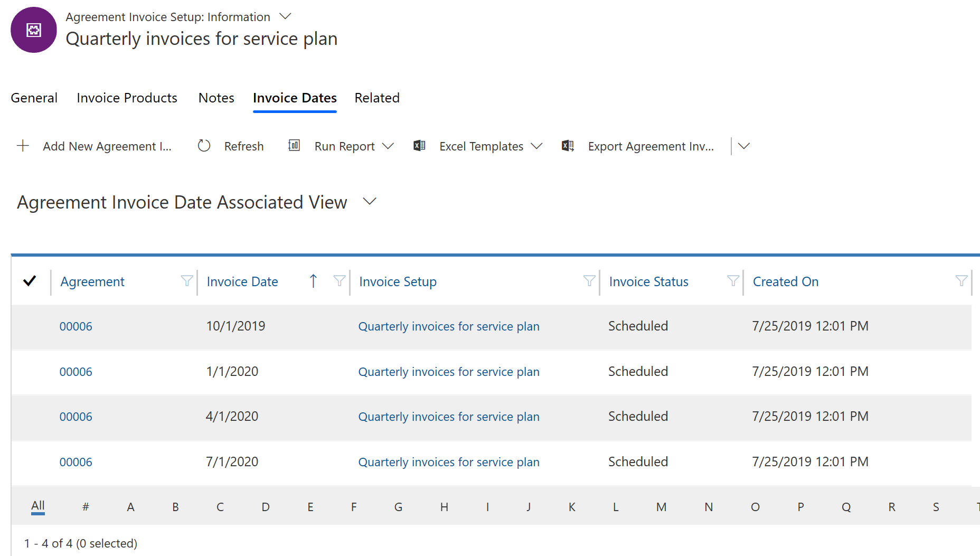This screenshot has height=556, width=980.
Task: Open Quarterly invoices link in 4/1/2020 row
Action: pos(449,417)
